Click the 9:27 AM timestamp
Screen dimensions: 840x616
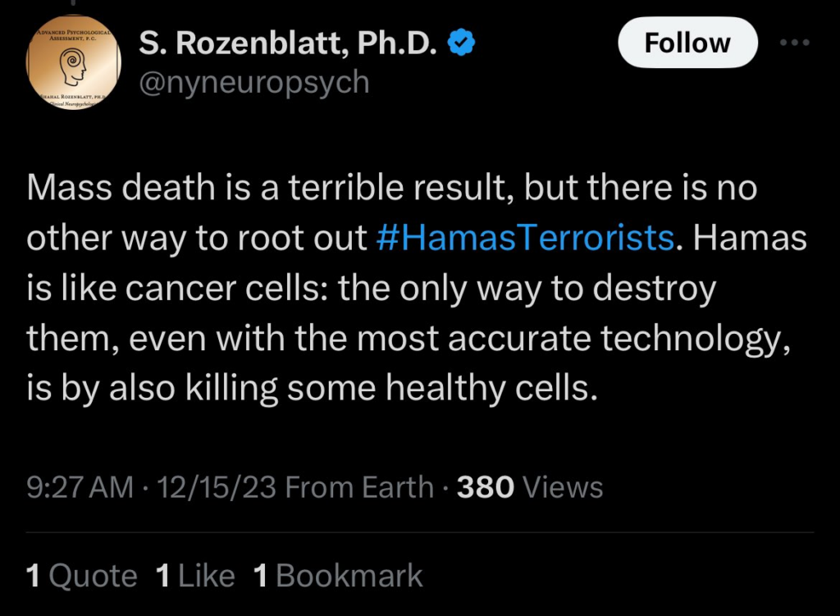point(75,486)
